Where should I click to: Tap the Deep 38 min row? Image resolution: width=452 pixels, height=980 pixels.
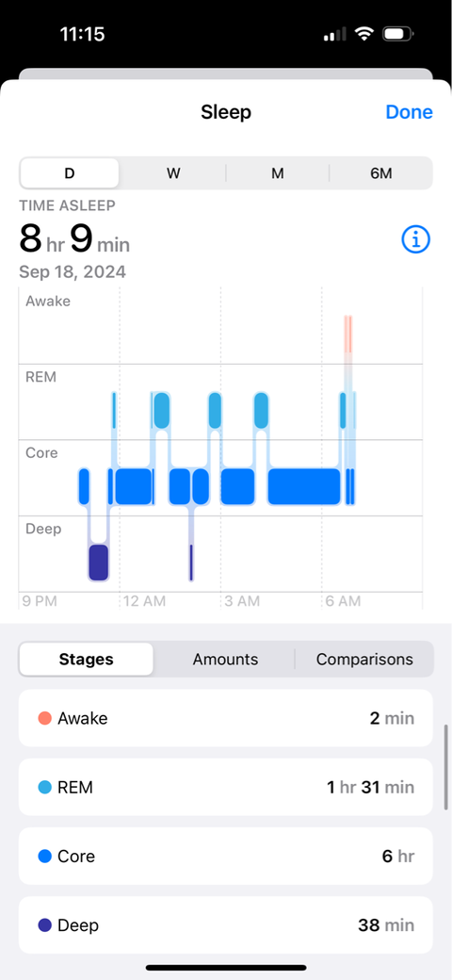(x=225, y=925)
